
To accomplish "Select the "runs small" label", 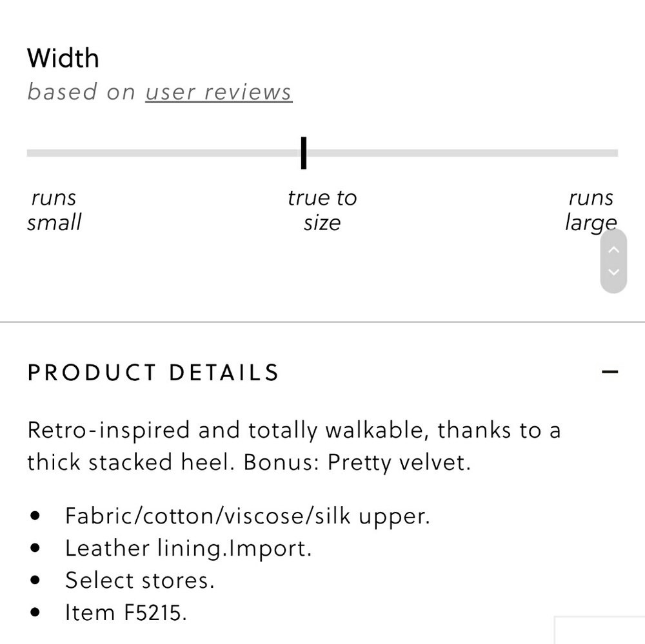I will (54, 210).
